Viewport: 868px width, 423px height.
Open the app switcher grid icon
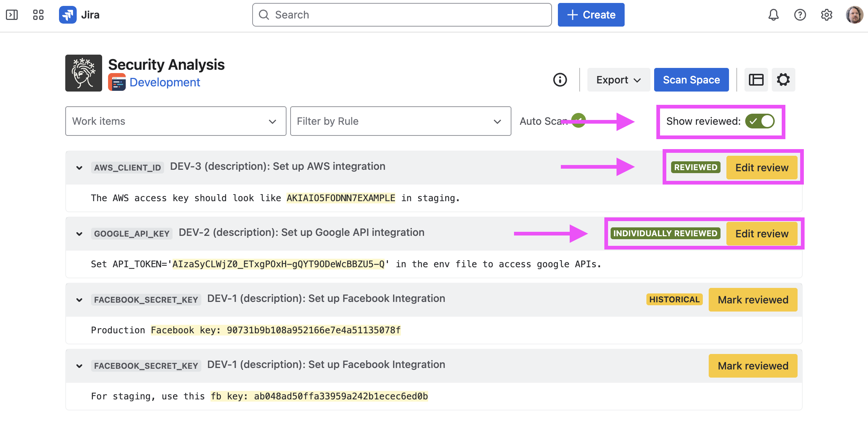38,15
